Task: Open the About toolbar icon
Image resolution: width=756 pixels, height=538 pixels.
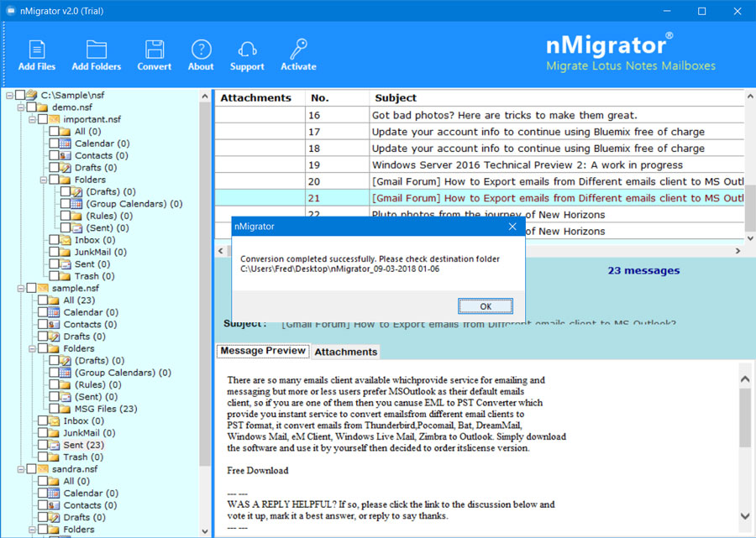Action: tap(201, 50)
